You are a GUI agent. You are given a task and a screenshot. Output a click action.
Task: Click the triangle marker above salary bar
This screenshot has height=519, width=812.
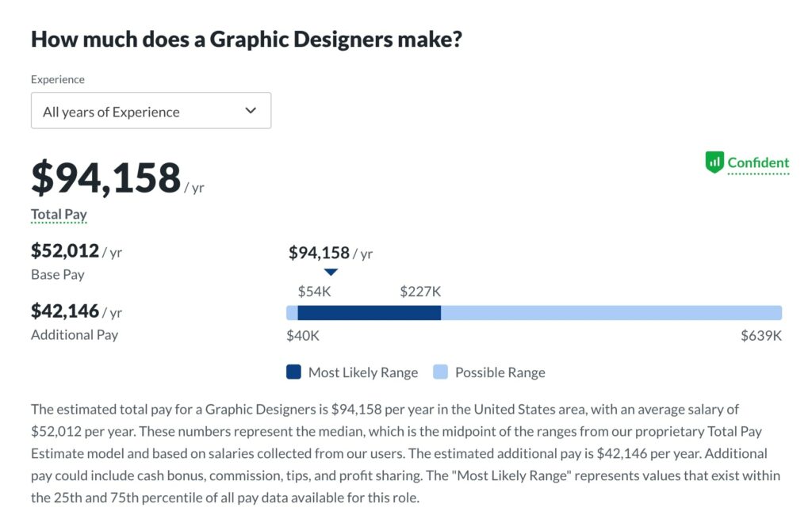(331, 272)
